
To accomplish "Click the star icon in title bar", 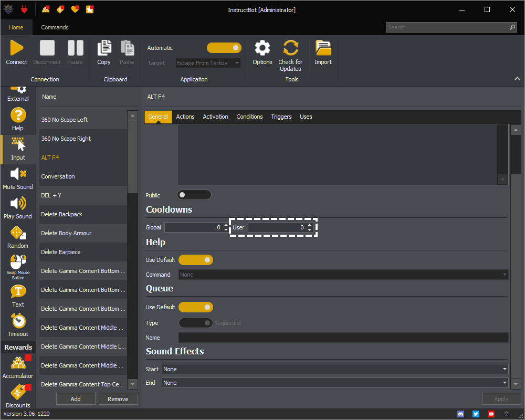I will 90,9.
